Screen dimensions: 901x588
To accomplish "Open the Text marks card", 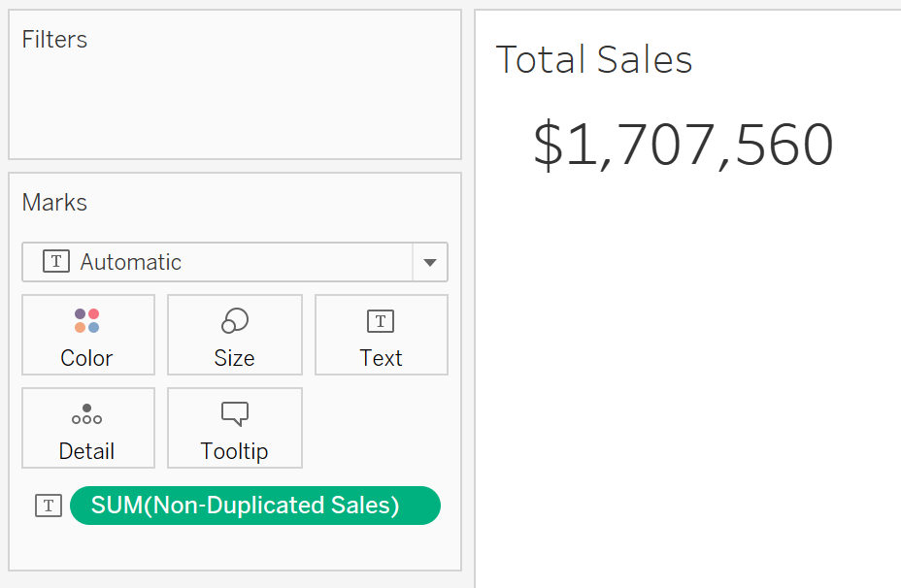I will coord(381,335).
